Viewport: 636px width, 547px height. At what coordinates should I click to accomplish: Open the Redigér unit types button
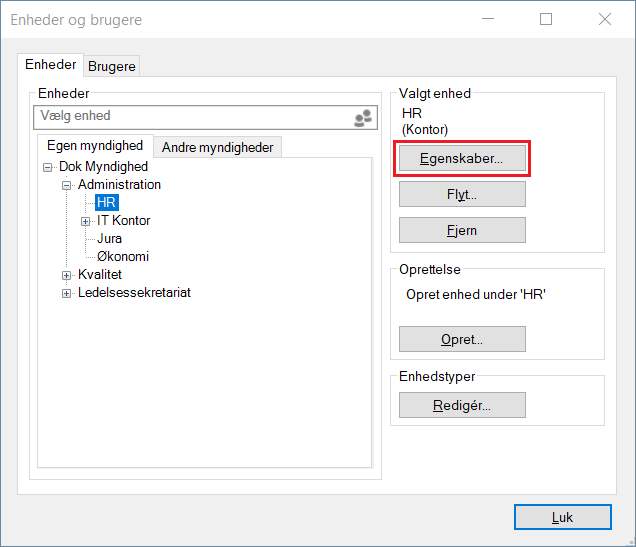point(462,405)
